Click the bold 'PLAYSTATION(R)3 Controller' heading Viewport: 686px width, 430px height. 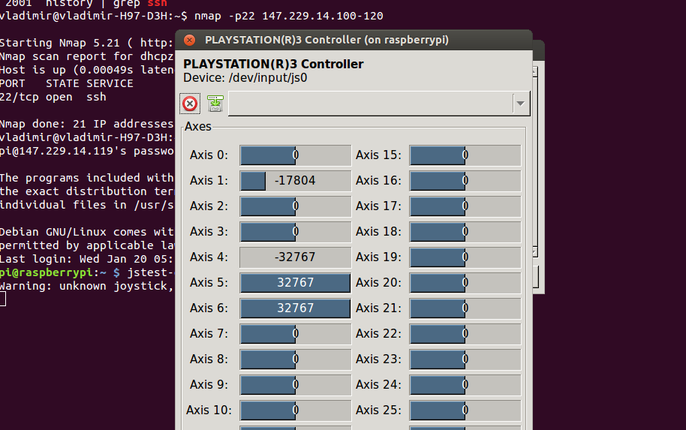(273, 64)
